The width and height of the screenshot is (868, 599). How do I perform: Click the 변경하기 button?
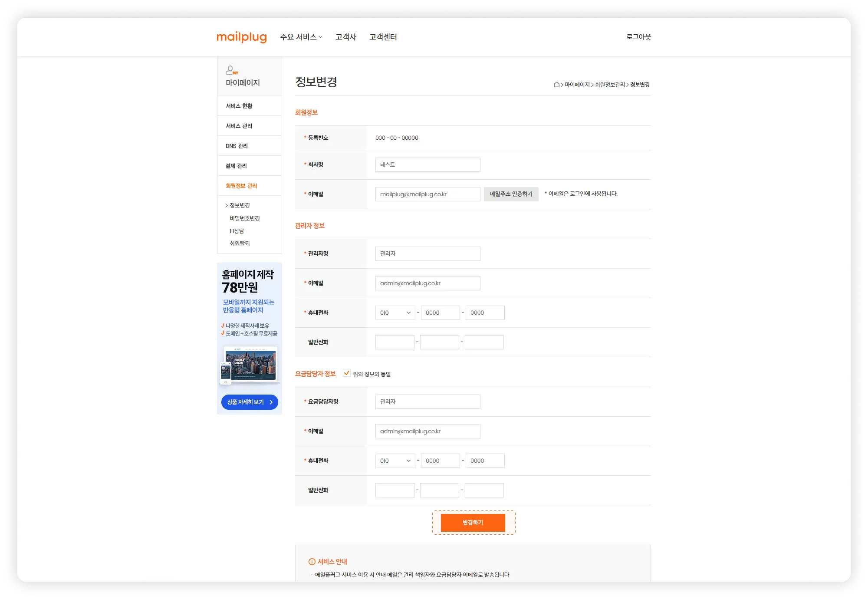click(473, 523)
